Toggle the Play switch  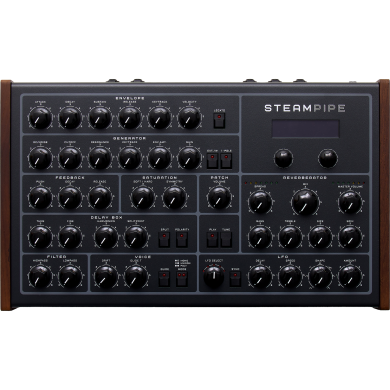pyautogui.click(x=212, y=240)
